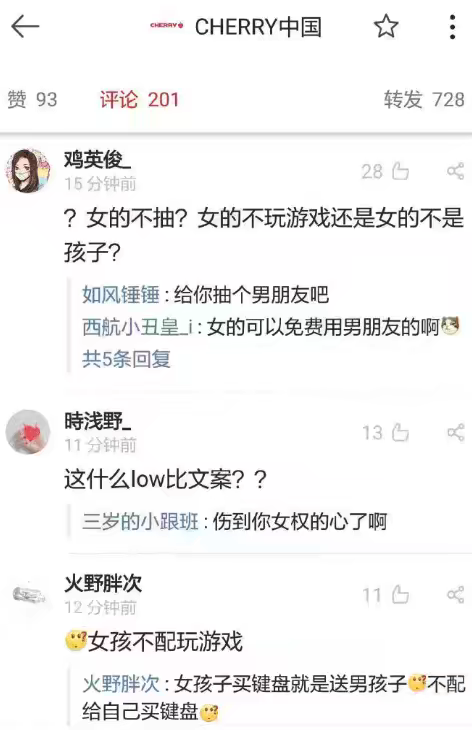
Task: Share the comment by 鸡英俊_
Action: coord(455,171)
